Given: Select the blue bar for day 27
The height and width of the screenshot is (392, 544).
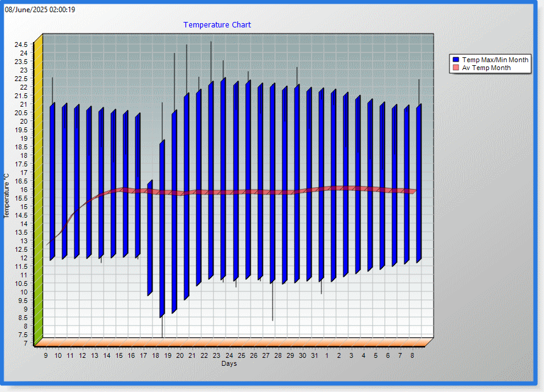Looking at the screenshot, I should tap(273, 184).
